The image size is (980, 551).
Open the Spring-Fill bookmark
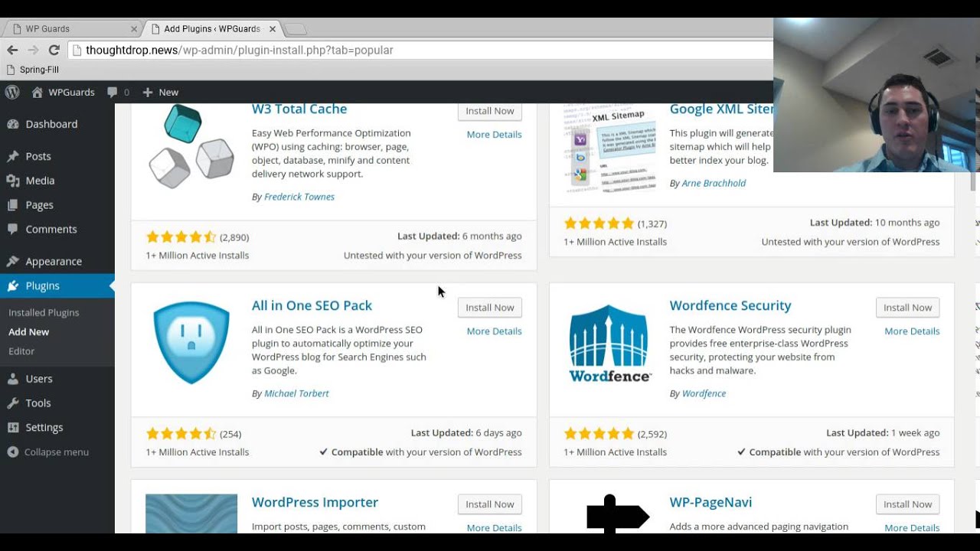tap(32, 70)
